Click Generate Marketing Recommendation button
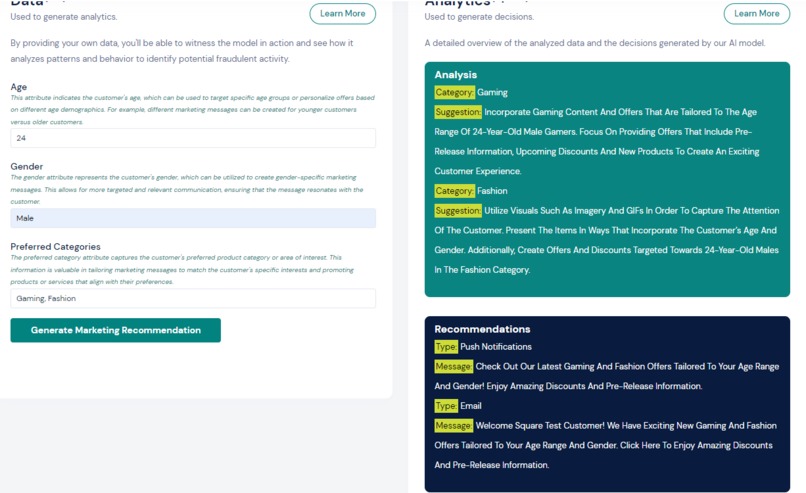The height and width of the screenshot is (493, 806). 116,330
